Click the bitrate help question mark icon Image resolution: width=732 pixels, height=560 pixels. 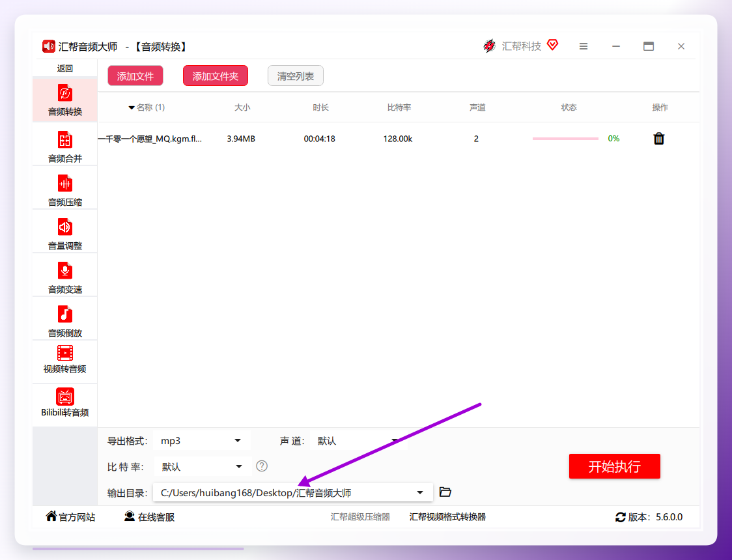pos(262,466)
